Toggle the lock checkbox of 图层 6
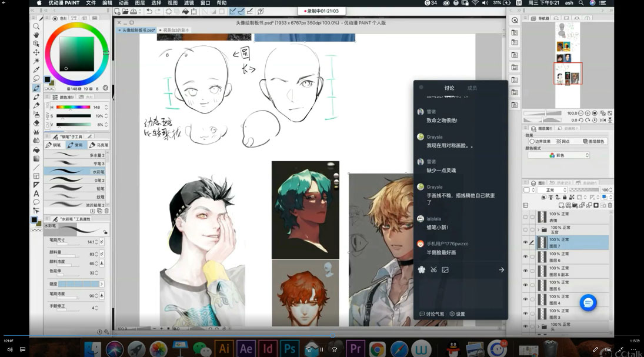This screenshot has height=357, width=644. point(532,257)
